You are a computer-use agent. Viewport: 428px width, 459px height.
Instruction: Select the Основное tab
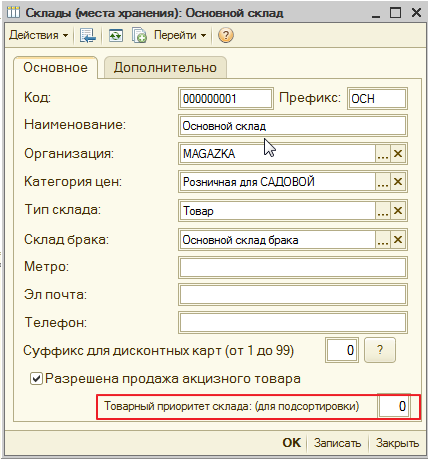[55, 68]
